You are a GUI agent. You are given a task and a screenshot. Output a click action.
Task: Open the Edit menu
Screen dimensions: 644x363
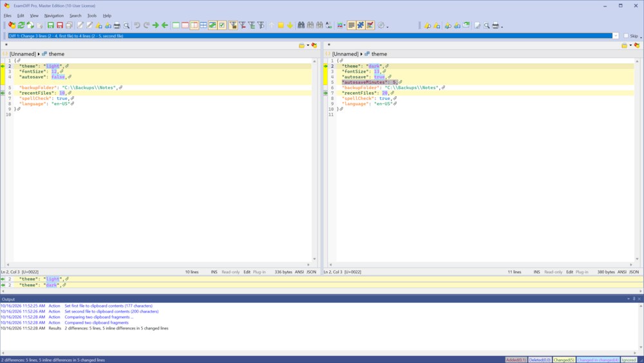(x=21, y=15)
